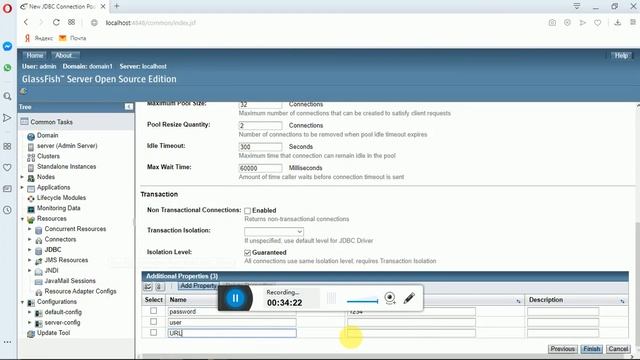Click the Pool Resize Quantity field
This screenshot has width=640, height=360.
260,125
